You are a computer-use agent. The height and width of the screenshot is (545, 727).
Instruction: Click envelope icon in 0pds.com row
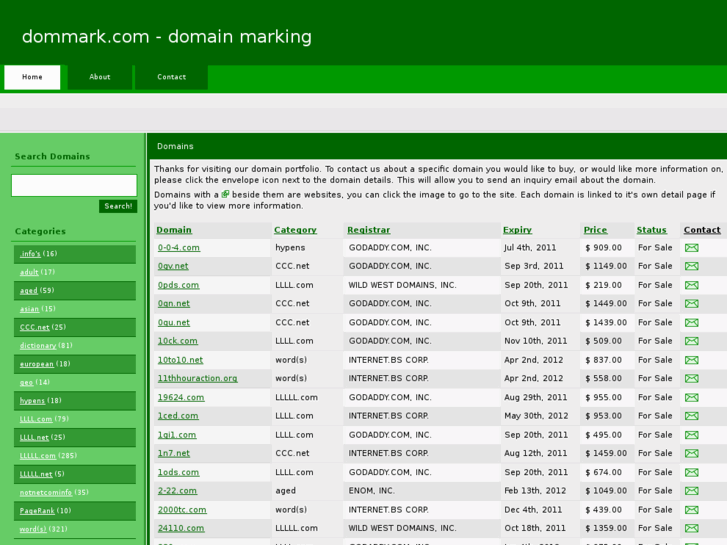click(691, 285)
